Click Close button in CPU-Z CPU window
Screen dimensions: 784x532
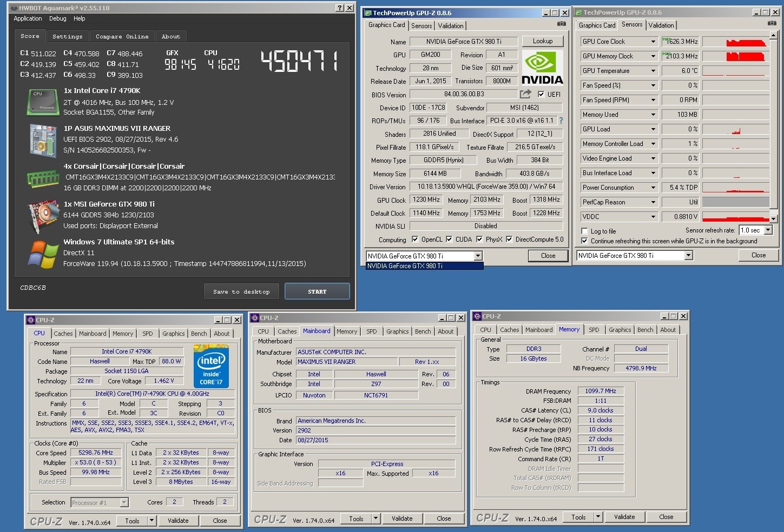point(220,521)
